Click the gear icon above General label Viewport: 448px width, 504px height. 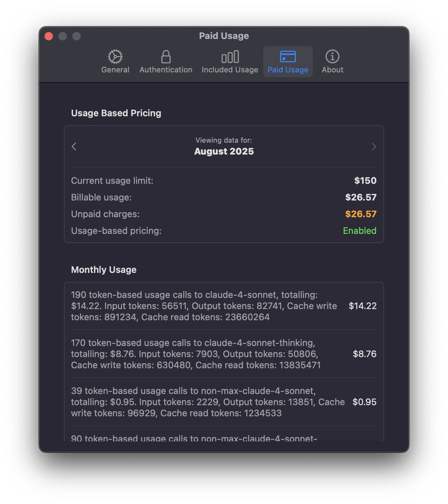[115, 56]
